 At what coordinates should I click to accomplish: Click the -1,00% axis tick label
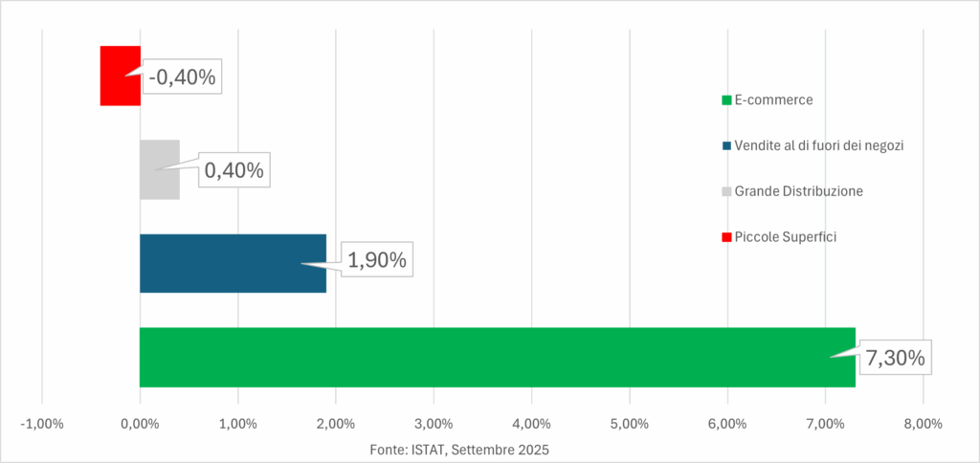[41, 424]
